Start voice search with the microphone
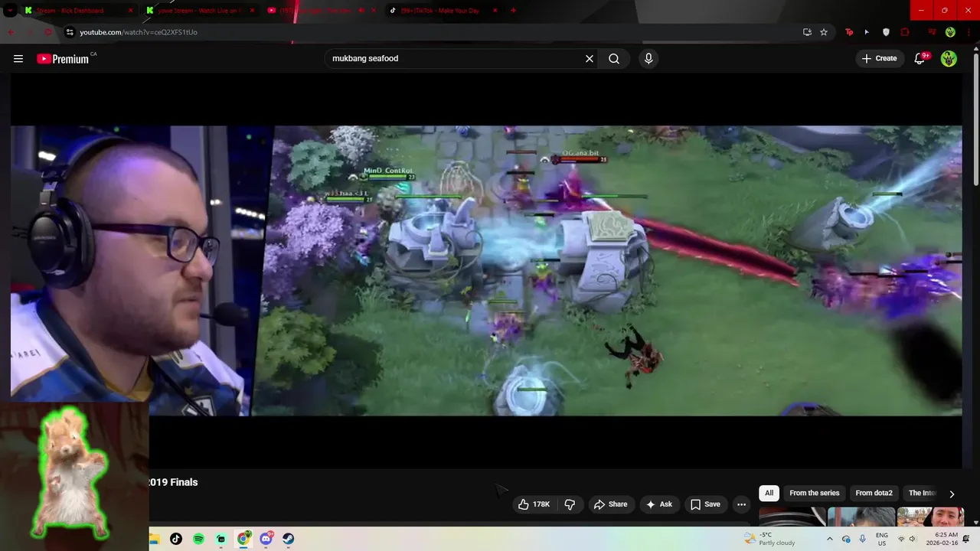This screenshot has width=980, height=551. click(648, 58)
